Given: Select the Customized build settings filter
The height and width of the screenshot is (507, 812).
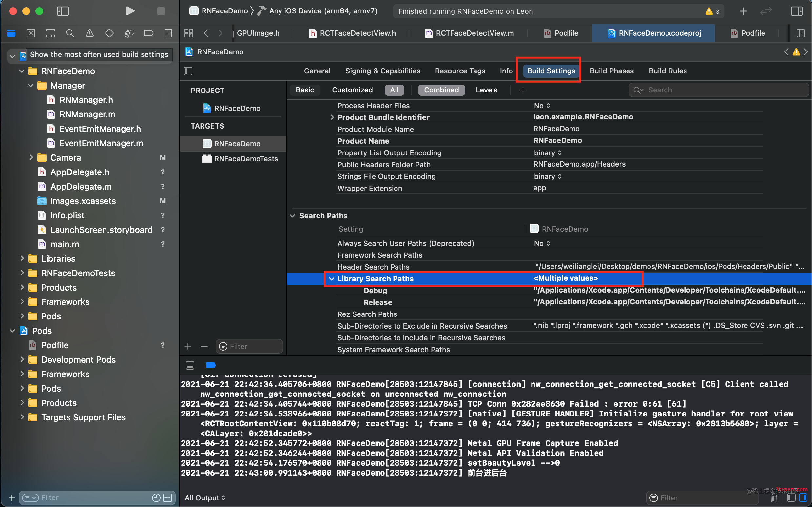Looking at the screenshot, I should coord(352,90).
